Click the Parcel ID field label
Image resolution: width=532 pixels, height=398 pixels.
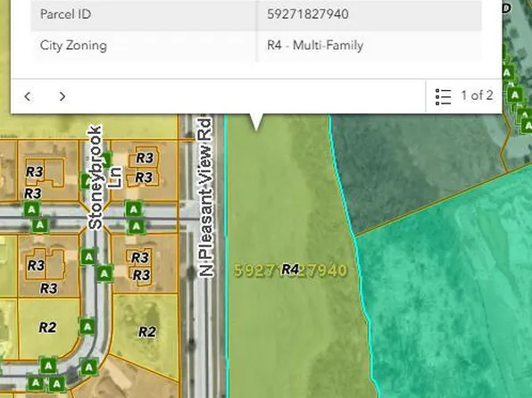[x=65, y=14]
